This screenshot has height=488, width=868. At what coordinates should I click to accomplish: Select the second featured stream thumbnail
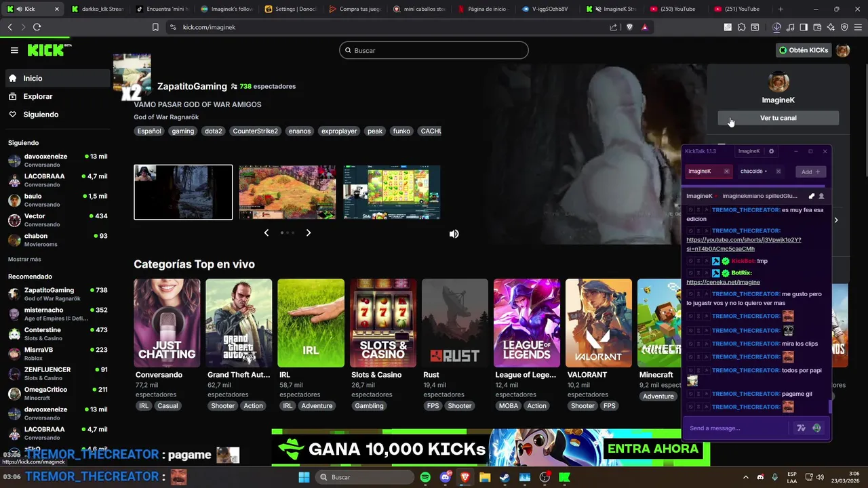287,192
